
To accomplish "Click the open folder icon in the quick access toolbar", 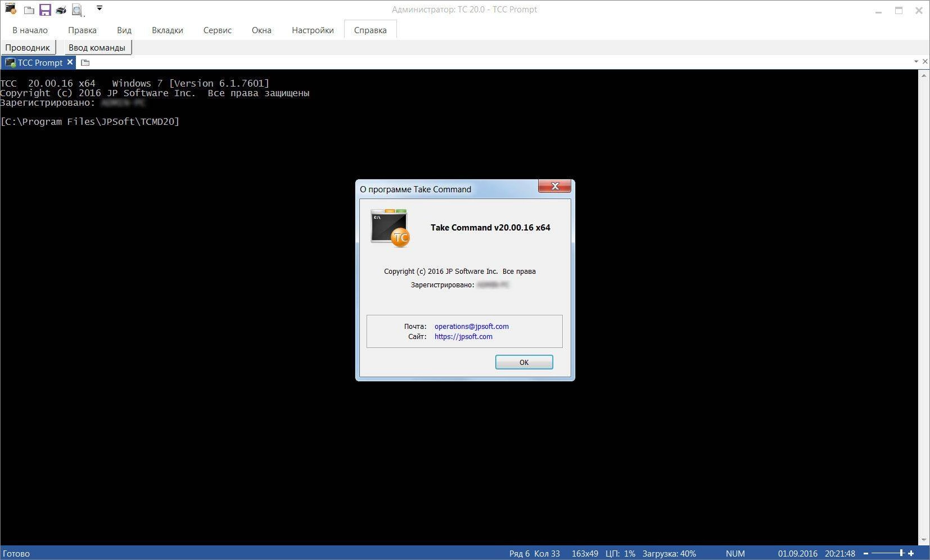I will pyautogui.click(x=29, y=10).
